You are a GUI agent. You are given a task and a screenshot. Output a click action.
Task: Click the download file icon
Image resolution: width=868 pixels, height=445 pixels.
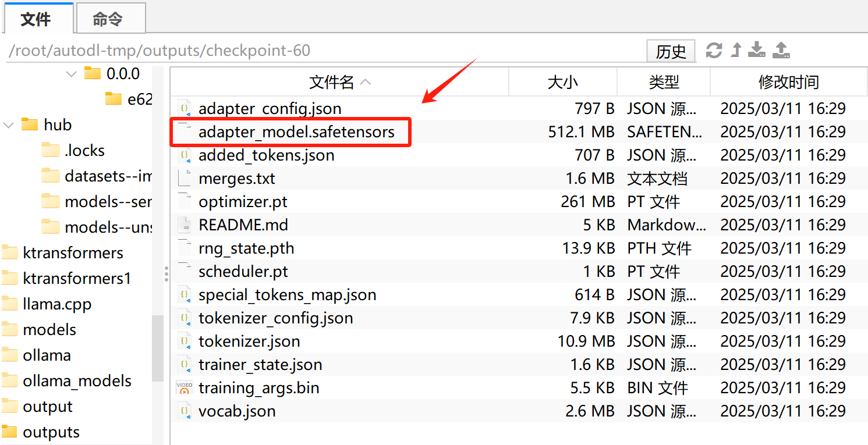(756, 50)
